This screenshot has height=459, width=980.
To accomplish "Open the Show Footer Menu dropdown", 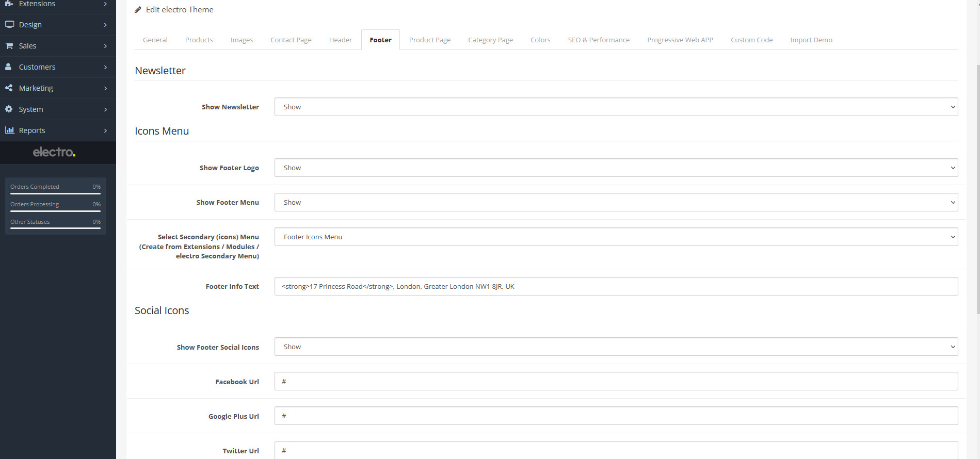I will [616, 202].
